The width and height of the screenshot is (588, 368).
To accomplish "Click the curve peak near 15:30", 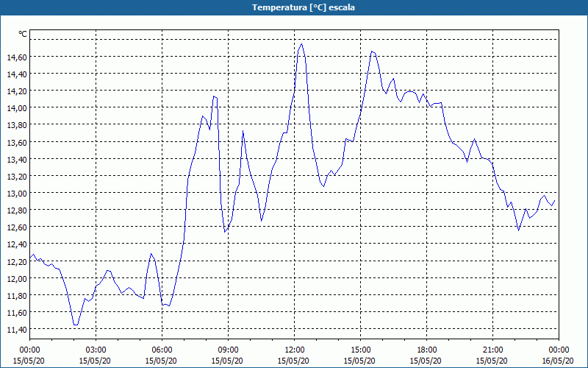I will 372,52.
